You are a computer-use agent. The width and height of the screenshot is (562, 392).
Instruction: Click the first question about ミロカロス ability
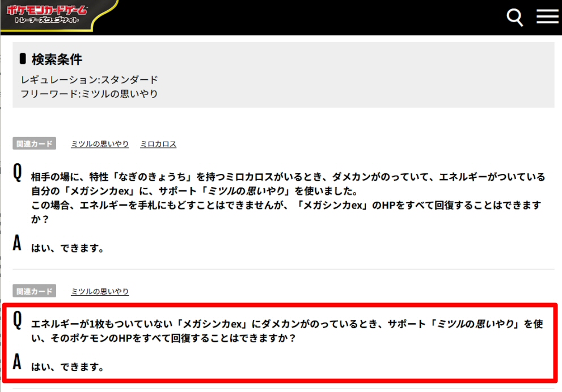(288, 198)
